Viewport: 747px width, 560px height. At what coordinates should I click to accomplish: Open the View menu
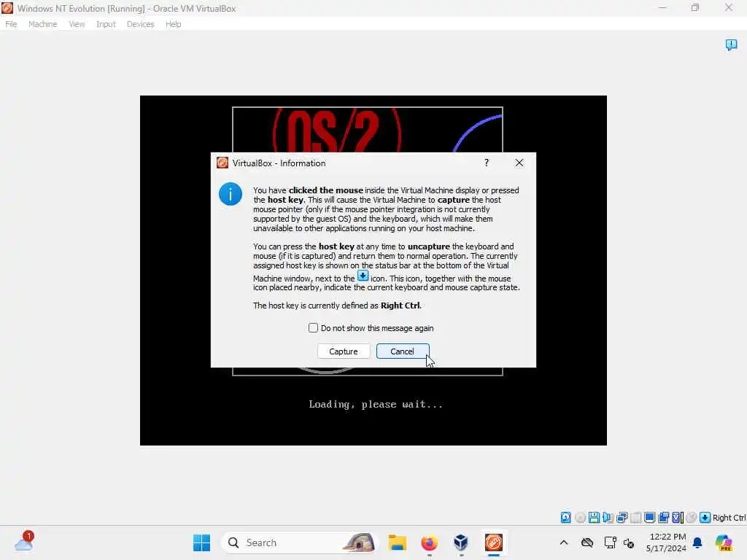coord(76,24)
